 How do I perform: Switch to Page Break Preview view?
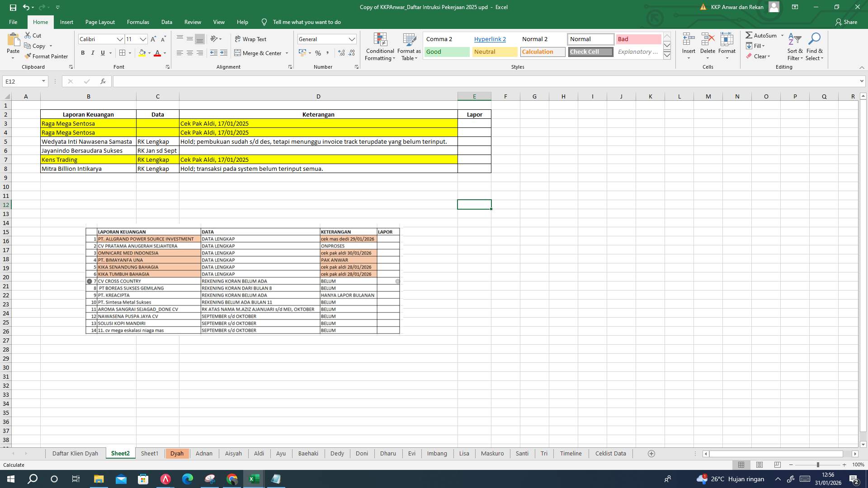tap(777, 465)
